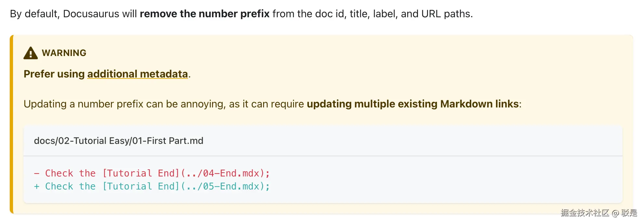This screenshot has width=644, height=224.
Task: Click the 掘金技术社区 watermark text
Action: click(585, 213)
